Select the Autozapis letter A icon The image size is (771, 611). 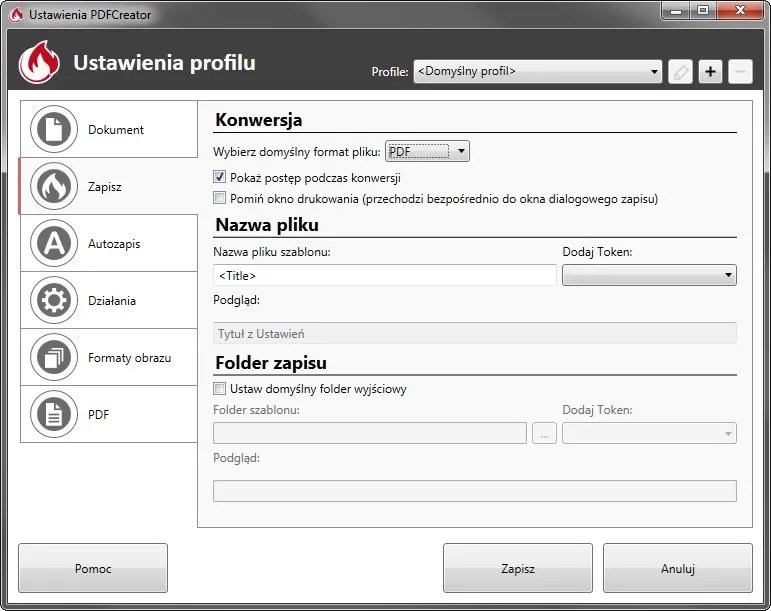(54, 243)
